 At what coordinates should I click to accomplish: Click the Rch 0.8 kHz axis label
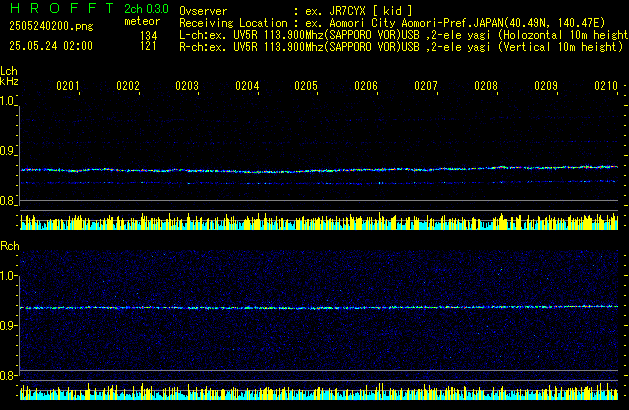(8, 376)
